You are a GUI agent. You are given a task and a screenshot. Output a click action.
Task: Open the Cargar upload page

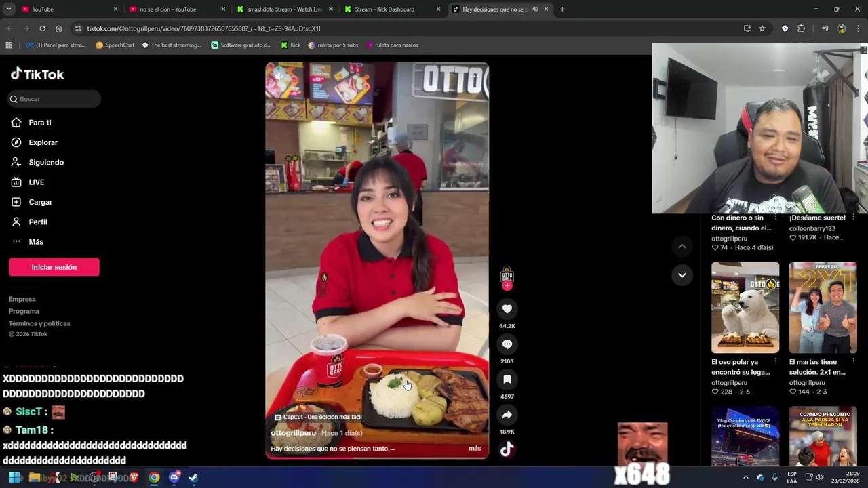coord(40,202)
